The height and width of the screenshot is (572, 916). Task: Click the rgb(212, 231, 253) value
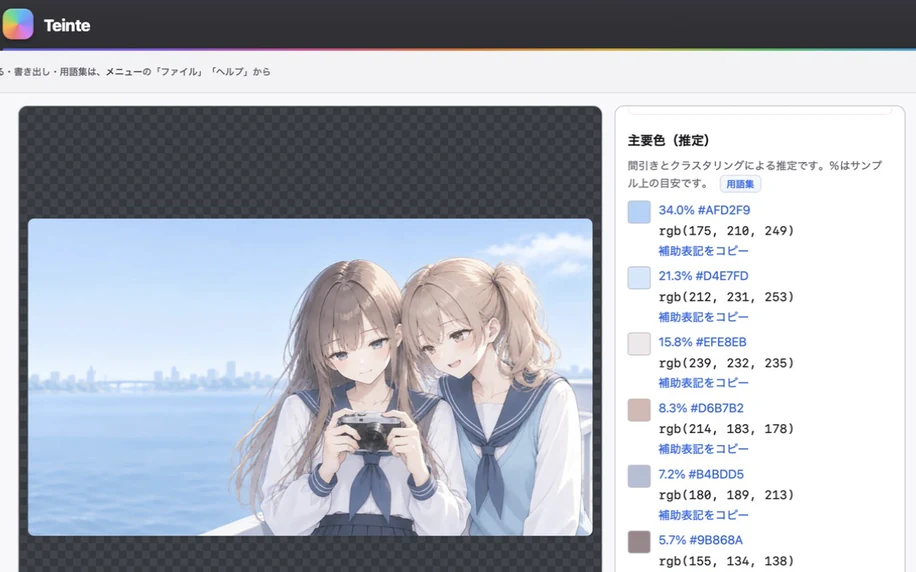click(726, 297)
